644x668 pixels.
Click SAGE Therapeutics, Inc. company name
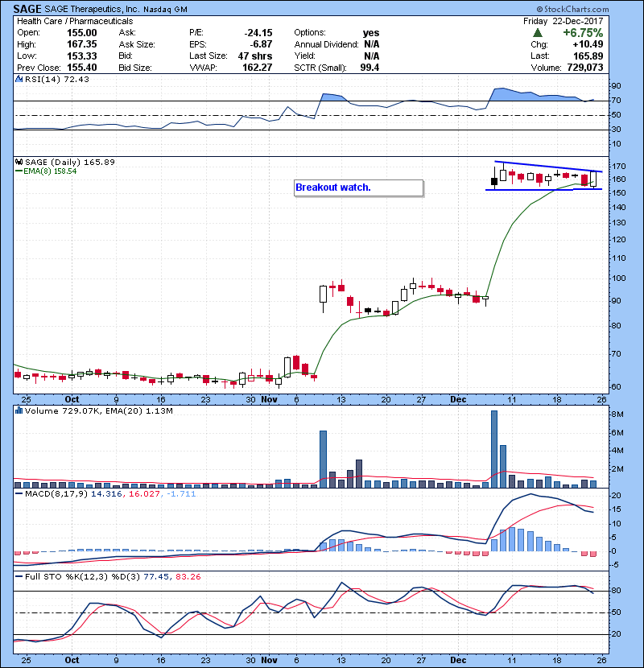click(x=92, y=9)
